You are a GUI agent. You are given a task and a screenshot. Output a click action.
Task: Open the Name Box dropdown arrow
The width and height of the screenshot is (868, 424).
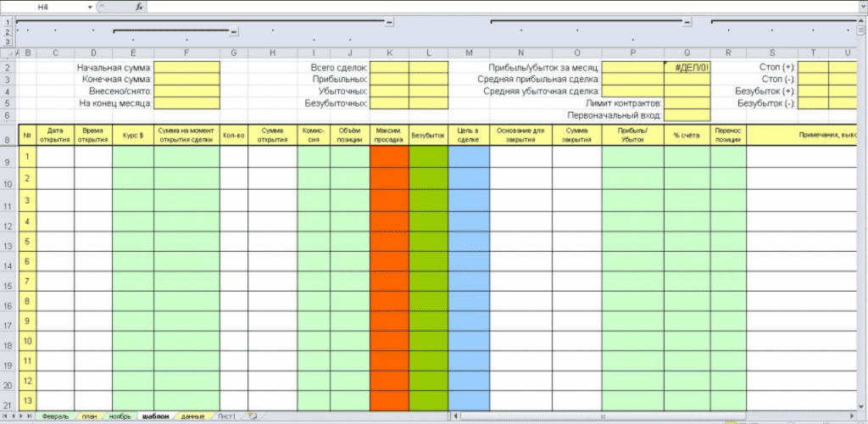(90, 6)
